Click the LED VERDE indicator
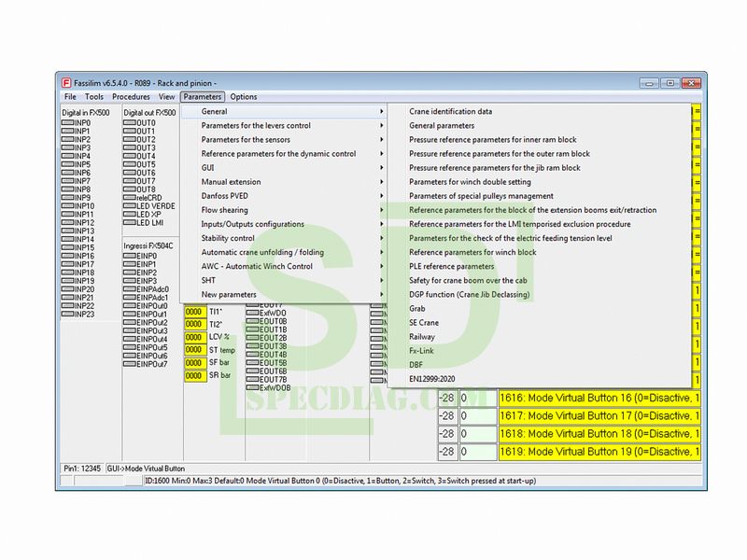This screenshot has height=560, width=747. click(130, 206)
